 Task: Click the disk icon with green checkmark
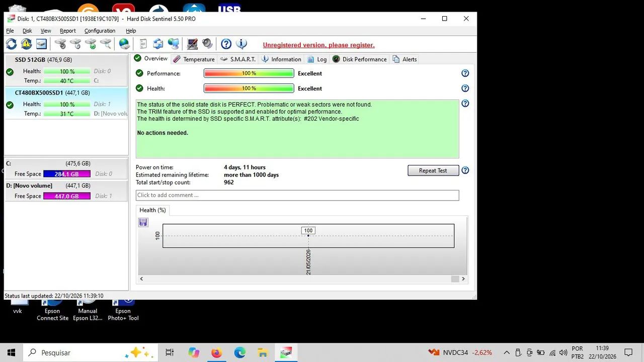click(91, 44)
